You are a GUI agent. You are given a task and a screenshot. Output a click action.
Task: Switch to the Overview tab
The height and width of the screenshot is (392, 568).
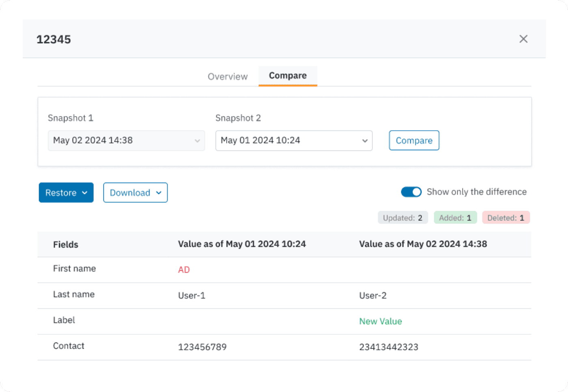point(228,76)
